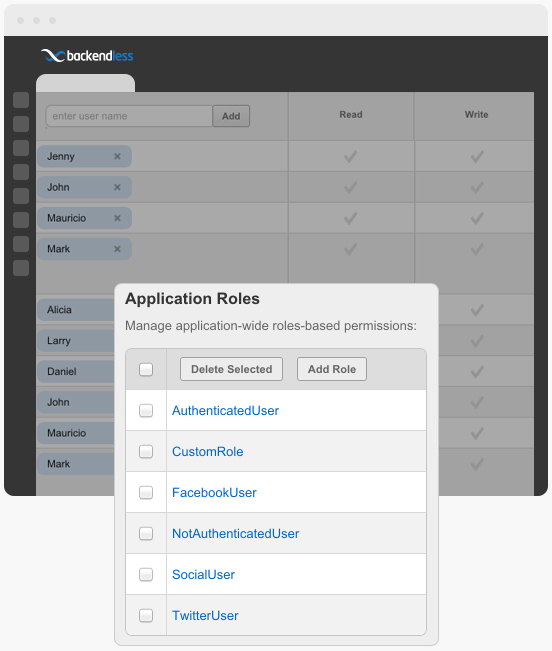
Task: Remove Mauricio using the x icon
Action: click(x=117, y=218)
